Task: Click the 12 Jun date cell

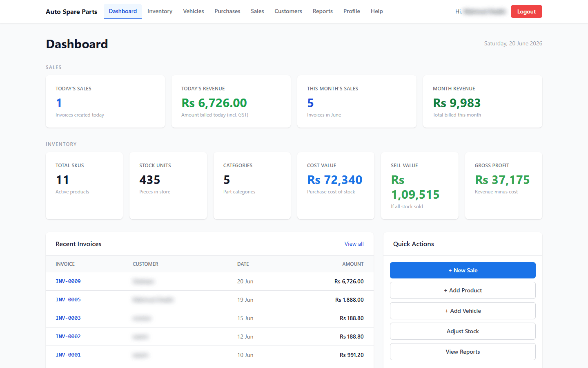Action: 245,337
